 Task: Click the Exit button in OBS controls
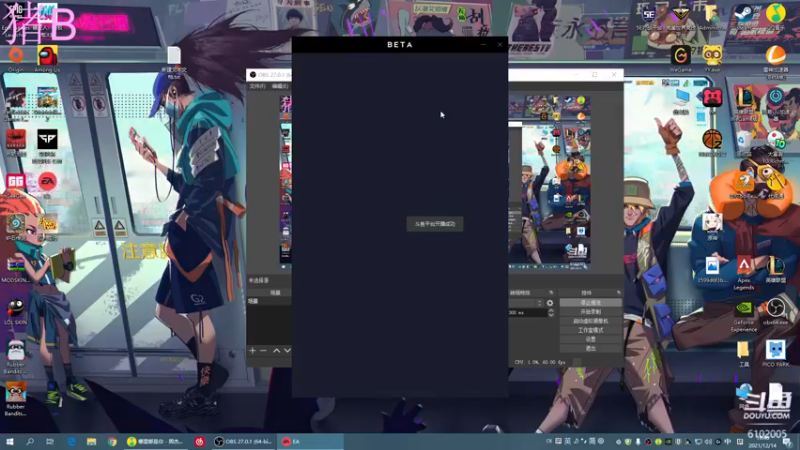[x=590, y=348]
